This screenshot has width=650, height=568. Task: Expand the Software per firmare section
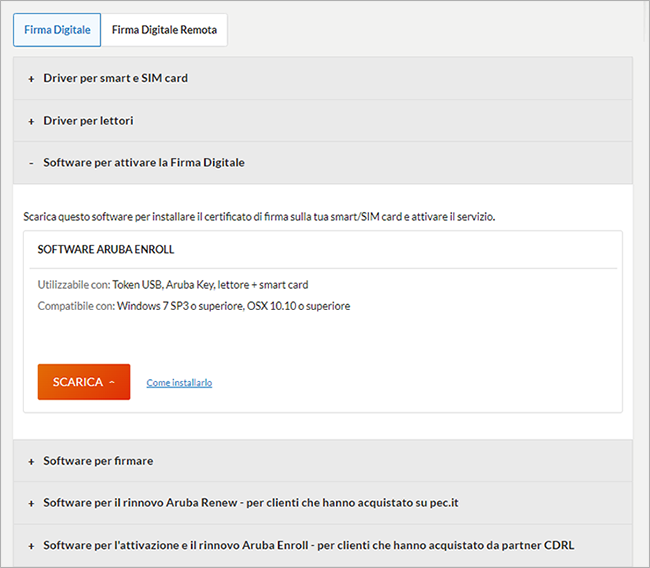[323, 461]
